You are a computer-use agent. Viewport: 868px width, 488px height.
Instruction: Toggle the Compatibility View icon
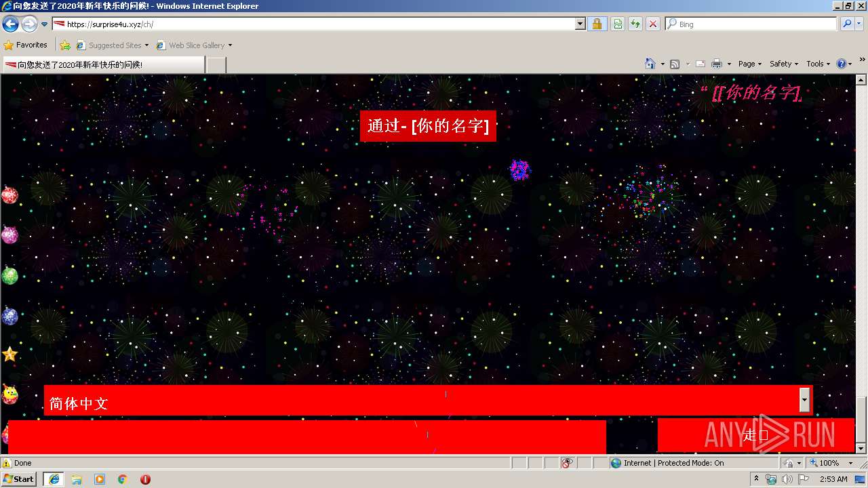pos(618,24)
